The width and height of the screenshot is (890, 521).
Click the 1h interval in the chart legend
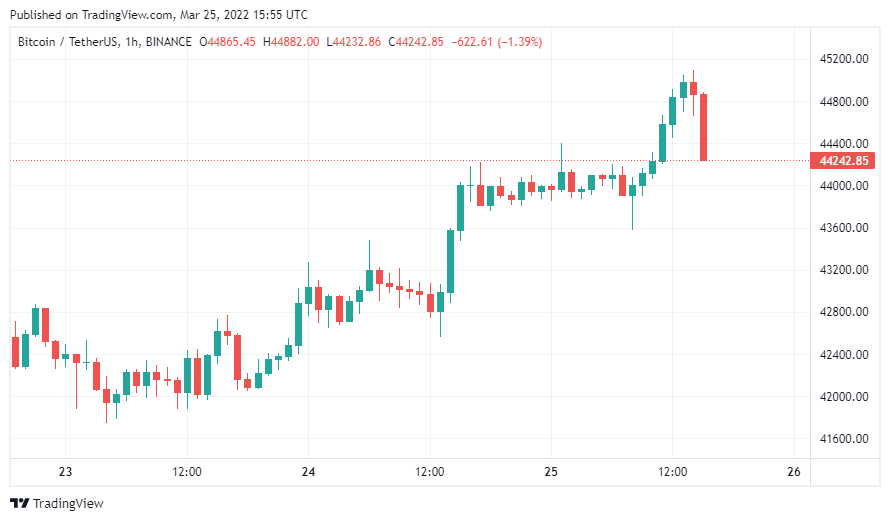click(132, 42)
